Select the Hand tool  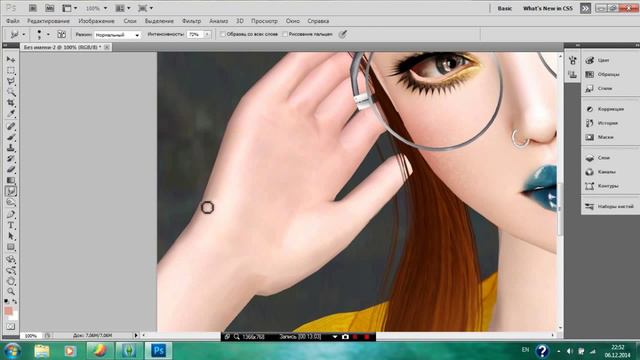[11, 281]
